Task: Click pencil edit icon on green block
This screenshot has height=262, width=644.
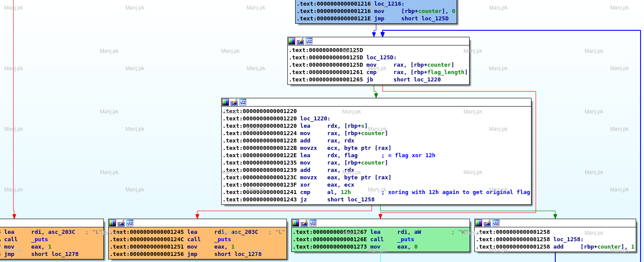Action: point(305,223)
